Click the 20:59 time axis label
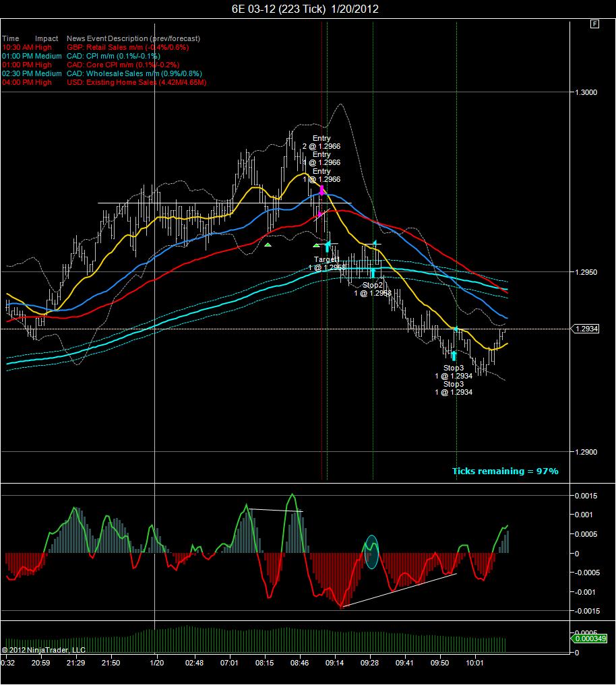This screenshot has width=616, height=685. (40, 663)
